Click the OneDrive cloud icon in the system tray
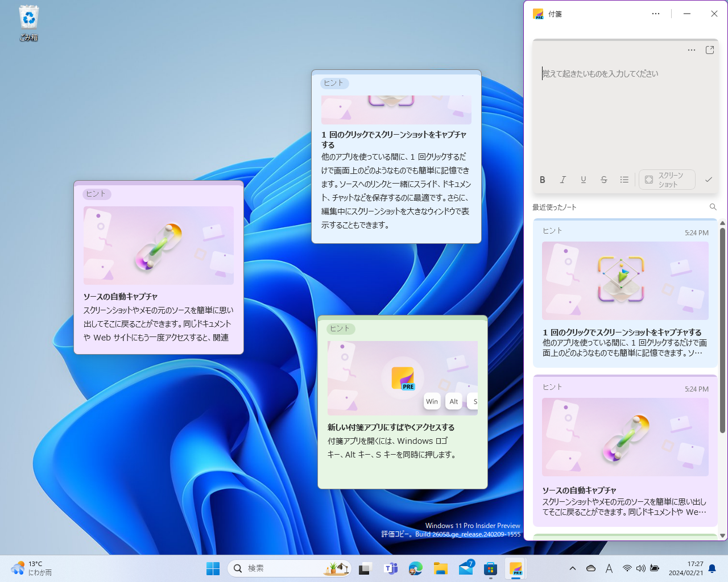This screenshot has width=728, height=582. pos(590,568)
